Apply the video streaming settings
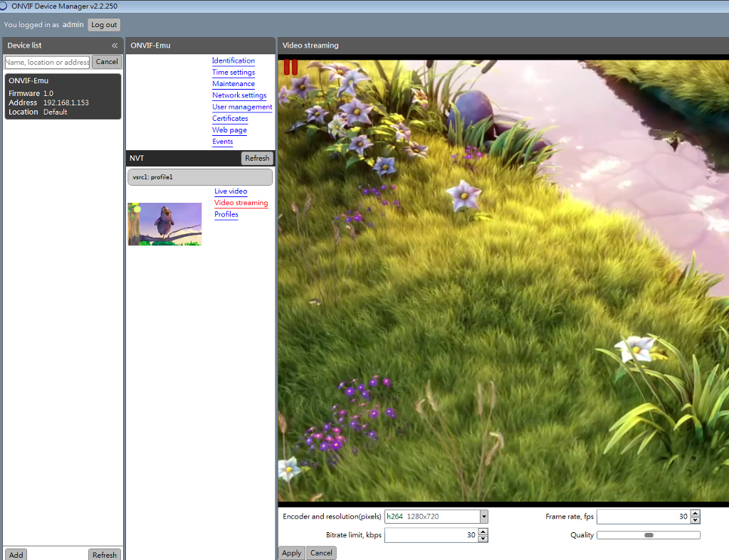 (291, 553)
